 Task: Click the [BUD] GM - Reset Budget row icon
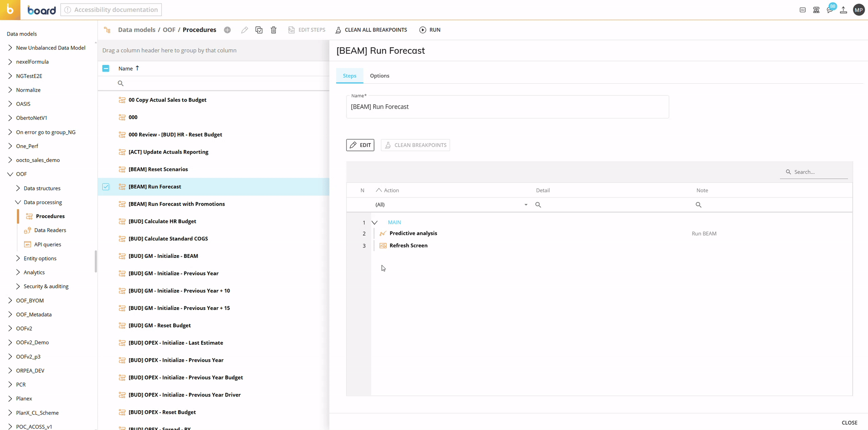(122, 326)
